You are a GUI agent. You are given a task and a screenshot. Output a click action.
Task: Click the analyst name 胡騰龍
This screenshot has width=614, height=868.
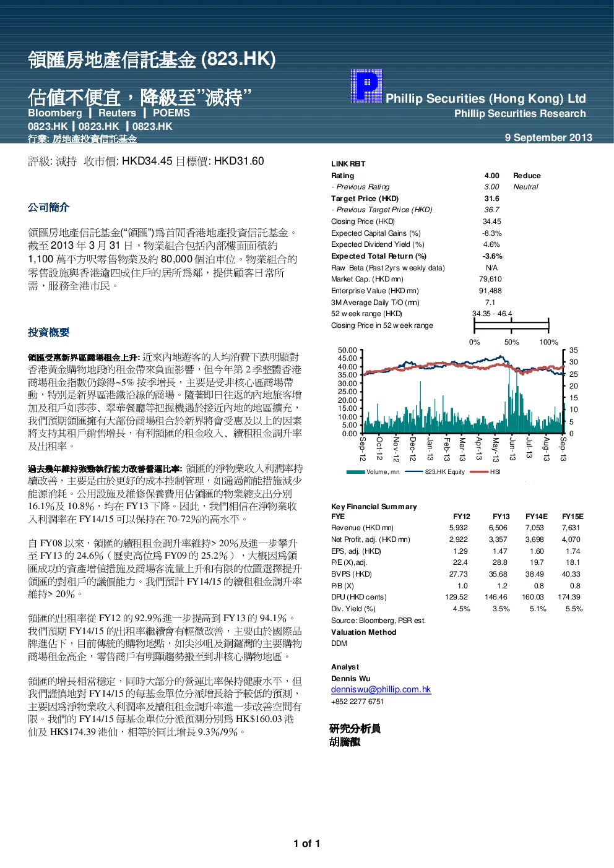tap(345, 742)
